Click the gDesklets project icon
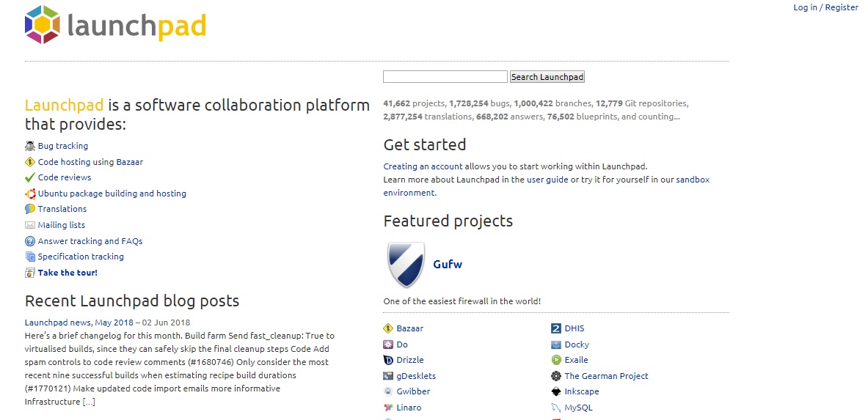The height and width of the screenshot is (420, 868). tap(388, 376)
